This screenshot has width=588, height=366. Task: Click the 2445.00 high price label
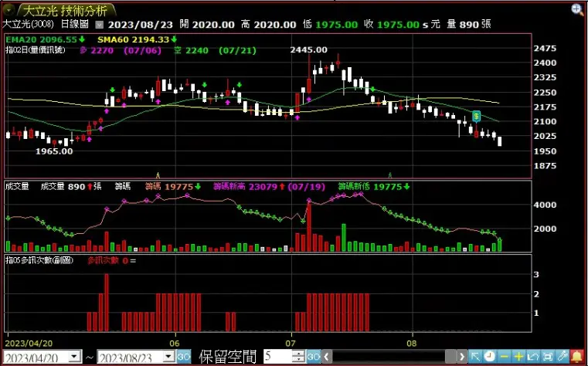tap(308, 50)
